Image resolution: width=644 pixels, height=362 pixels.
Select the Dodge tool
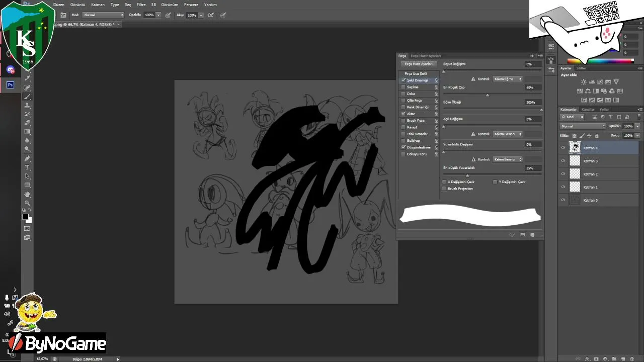point(27,149)
